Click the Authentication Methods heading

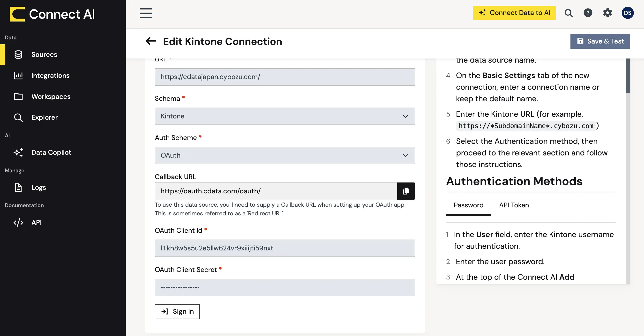pyautogui.click(x=514, y=181)
